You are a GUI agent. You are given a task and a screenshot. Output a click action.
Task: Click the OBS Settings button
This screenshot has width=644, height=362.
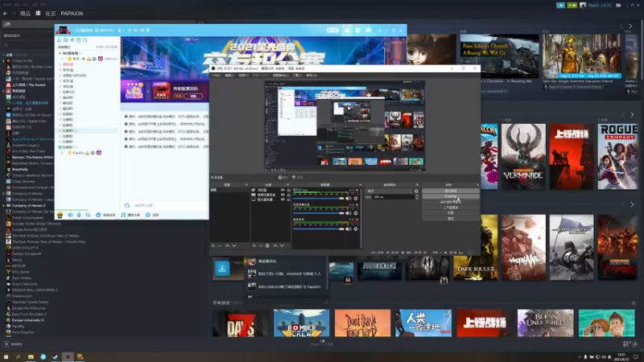[451, 212]
